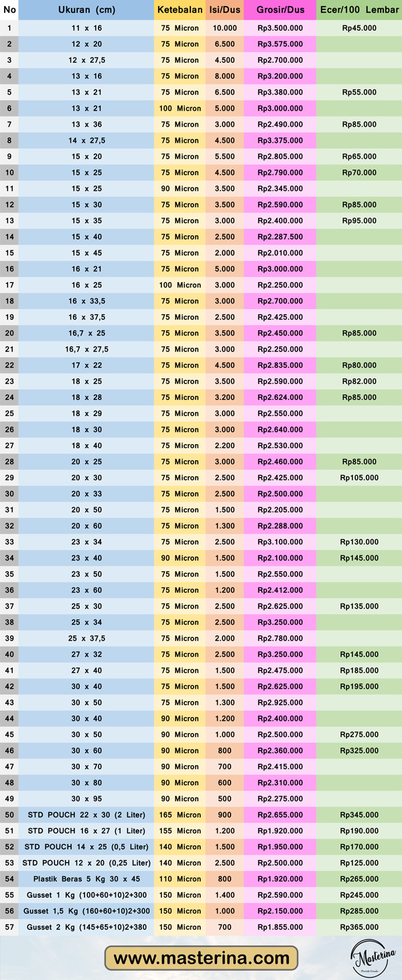Select the "Plastik Beras 5 Kg 30 x 45" cell
The height and width of the screenshot is (980, 402).
[x=86, y=879]
